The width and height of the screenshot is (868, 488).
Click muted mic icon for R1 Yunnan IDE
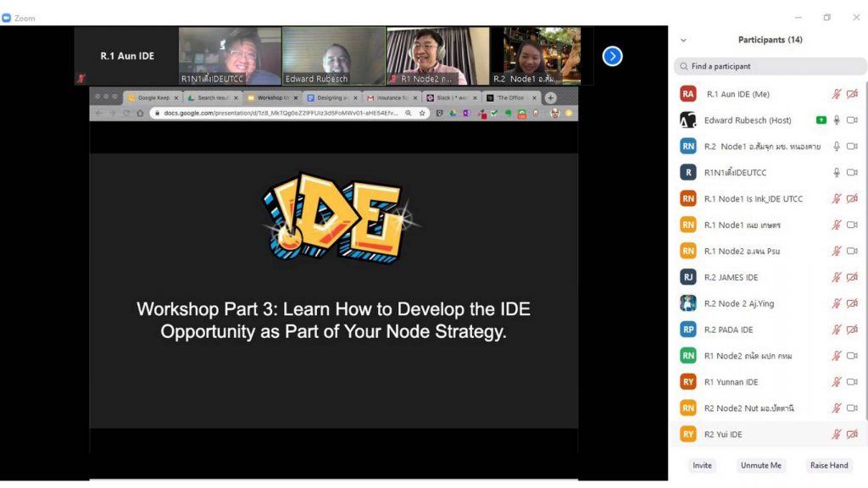click(837, 382)
